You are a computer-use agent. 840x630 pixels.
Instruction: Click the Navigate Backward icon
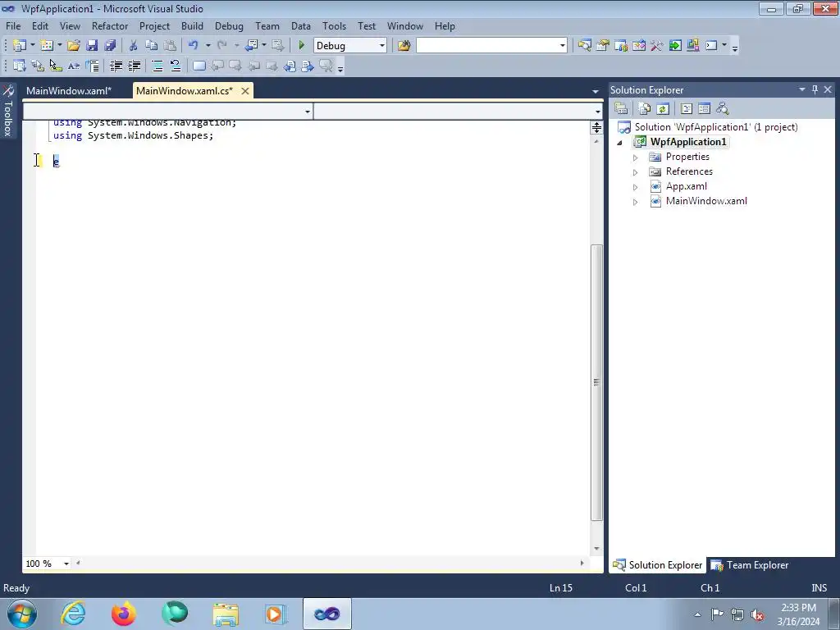(x=251, y=46)
